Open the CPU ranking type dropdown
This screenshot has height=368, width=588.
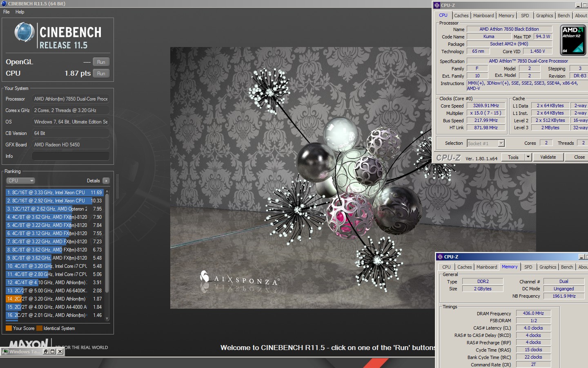click(x=20, y=181)
